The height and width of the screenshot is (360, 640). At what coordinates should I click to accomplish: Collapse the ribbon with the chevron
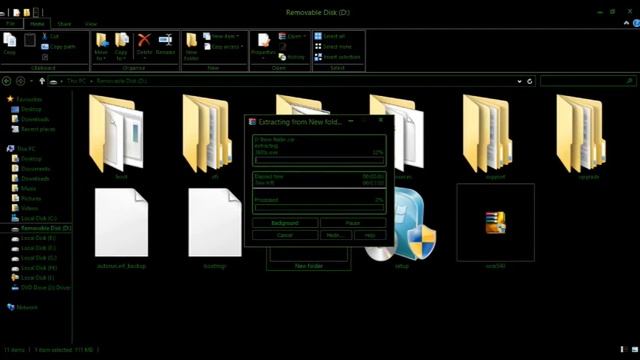pos(627,23)
